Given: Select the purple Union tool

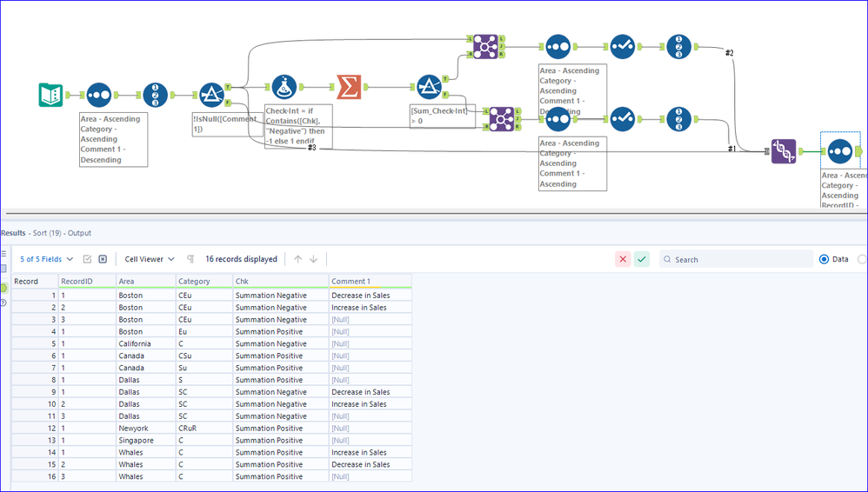Looking at the screenshot, I should pos(784,151).
